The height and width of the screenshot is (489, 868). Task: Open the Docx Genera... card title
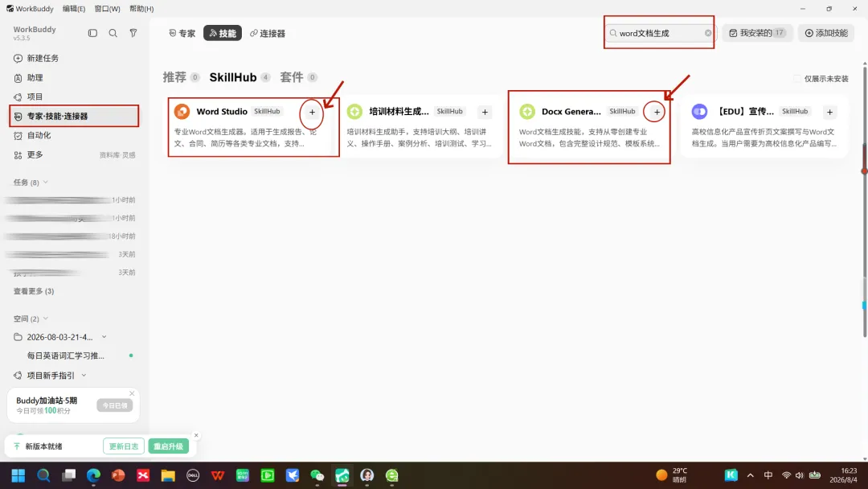click(571, 111)
